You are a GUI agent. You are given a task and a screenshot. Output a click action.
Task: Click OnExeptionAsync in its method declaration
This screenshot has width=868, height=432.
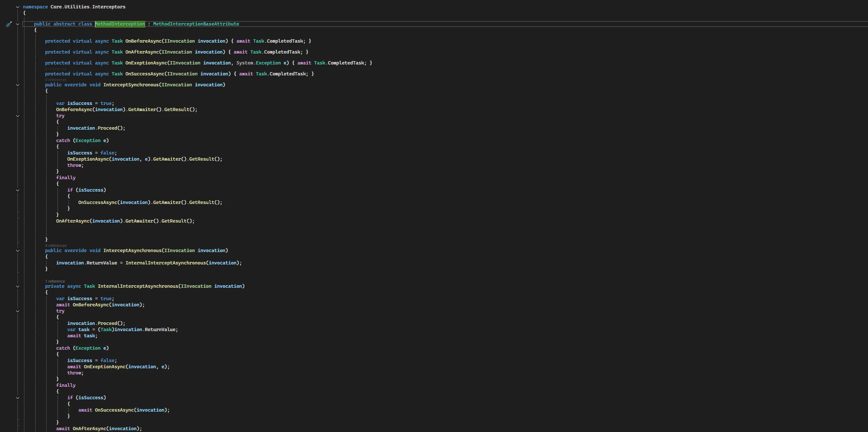tap(146, 63)
